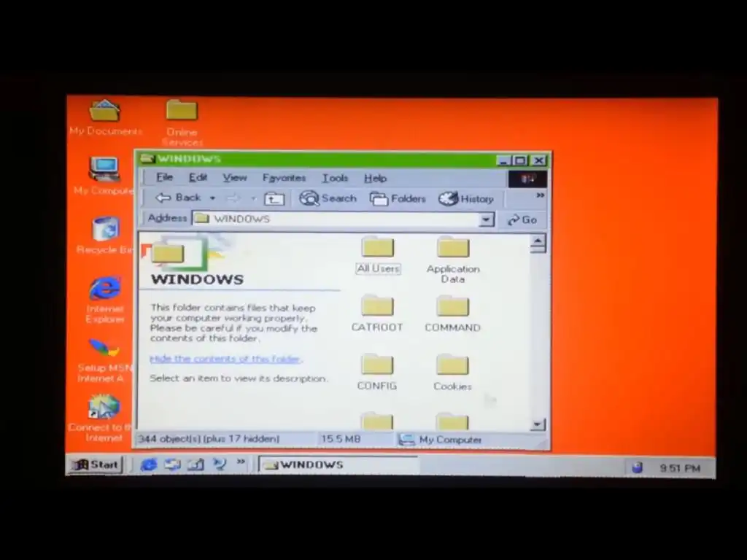This screenshot has height=560, width=747.
Task: Open the View menu
Action: pos(235,178)
